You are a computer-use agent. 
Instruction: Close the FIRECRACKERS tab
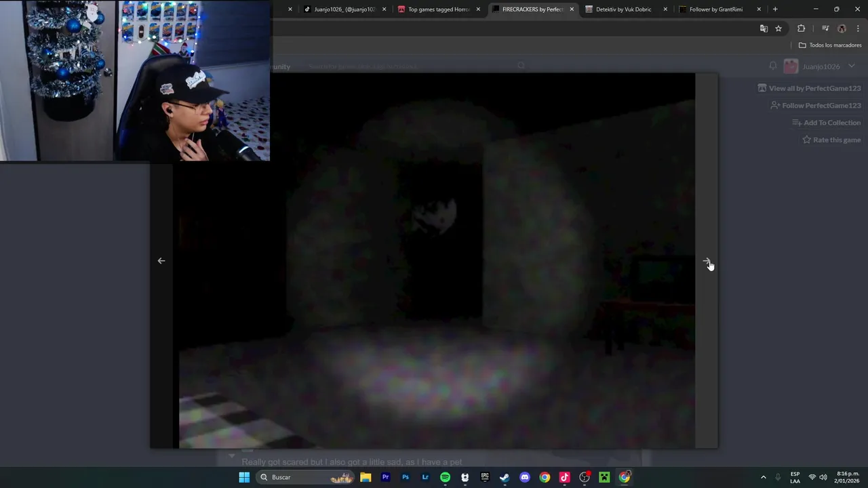coord(572,9)
